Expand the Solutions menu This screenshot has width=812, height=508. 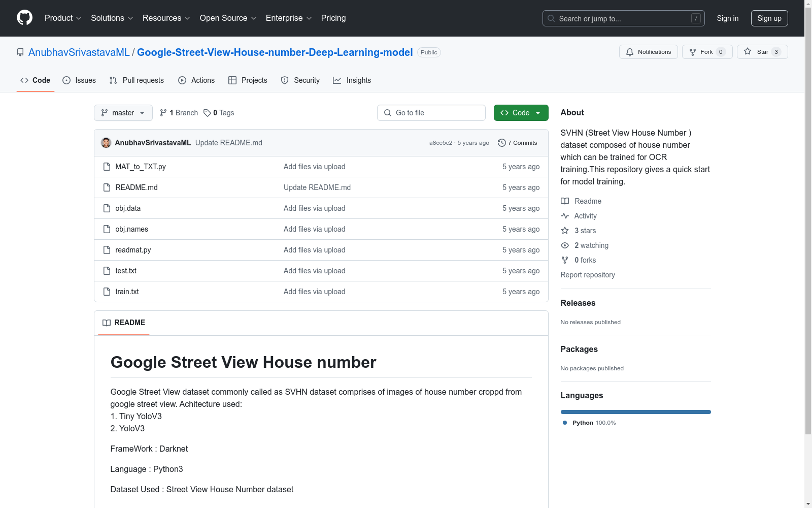pos(112,18)
